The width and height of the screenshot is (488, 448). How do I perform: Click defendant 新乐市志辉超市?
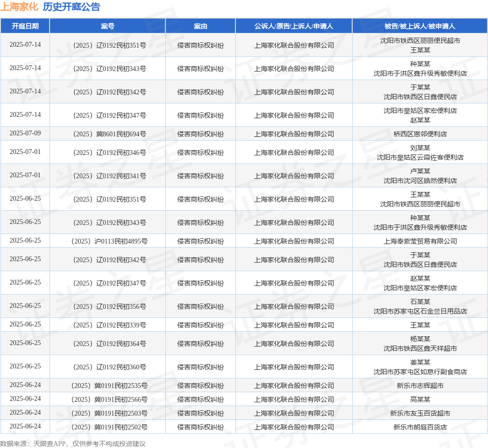pyautogui.click(x=420, y=386)
